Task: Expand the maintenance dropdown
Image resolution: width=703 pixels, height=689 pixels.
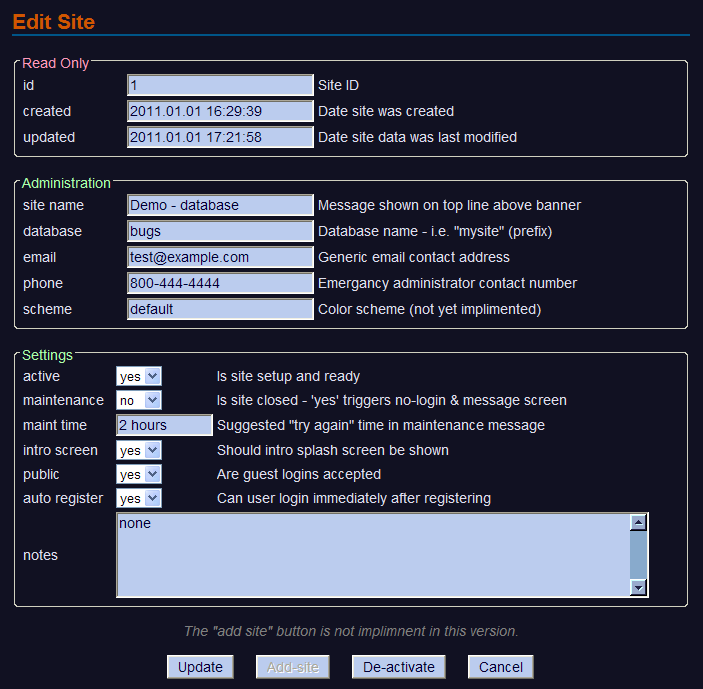Action: click(x=139, y=400)
